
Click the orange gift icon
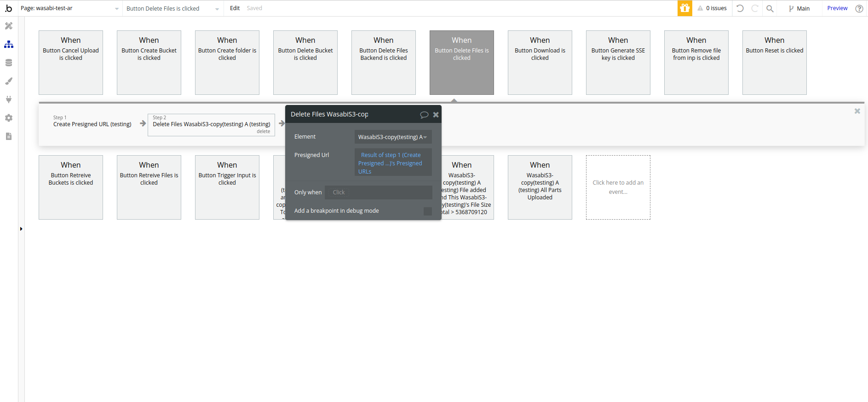pyautogui.click(x=684, y=8)
